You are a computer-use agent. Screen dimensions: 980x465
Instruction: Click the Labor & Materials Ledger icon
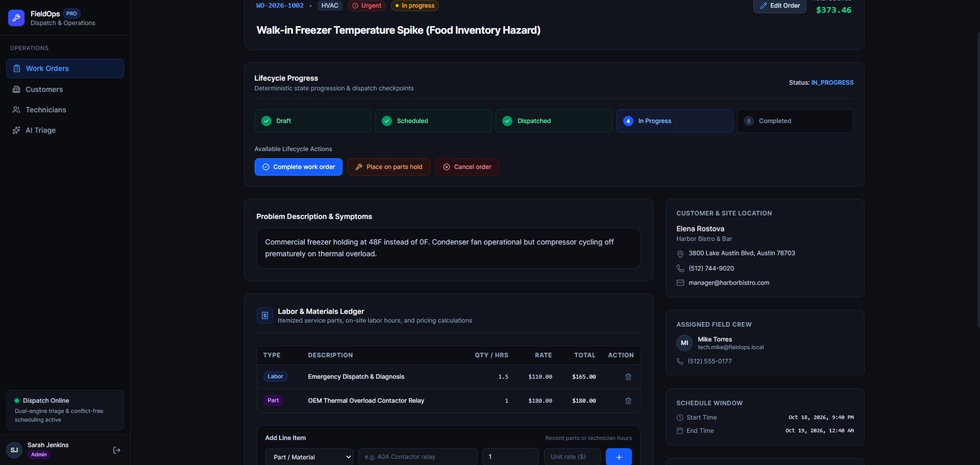265,315
